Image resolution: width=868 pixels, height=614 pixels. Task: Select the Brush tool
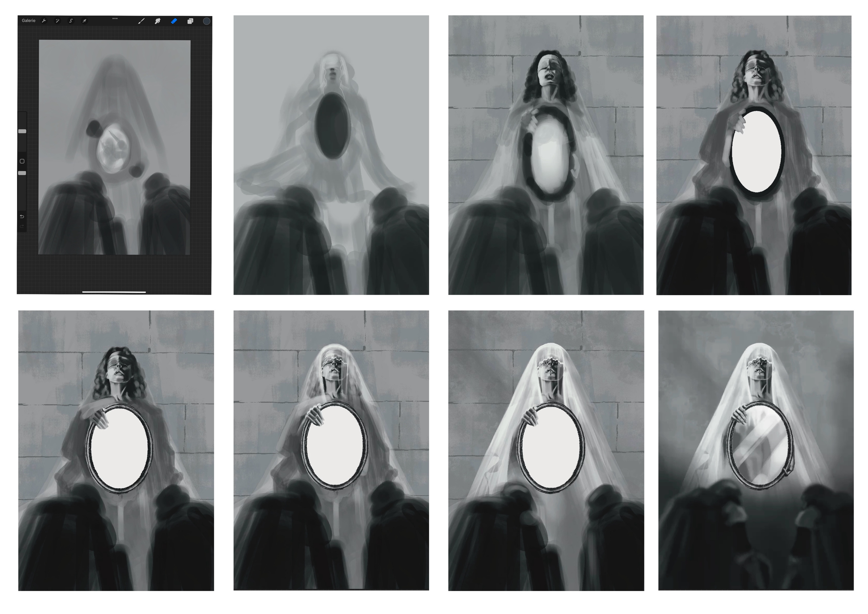tap(141, 21)
